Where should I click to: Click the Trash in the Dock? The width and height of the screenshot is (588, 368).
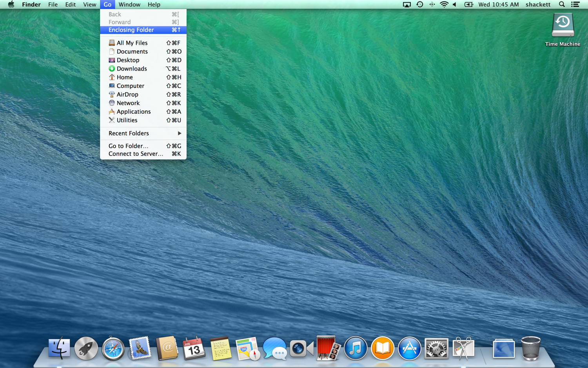click(530, 348)
